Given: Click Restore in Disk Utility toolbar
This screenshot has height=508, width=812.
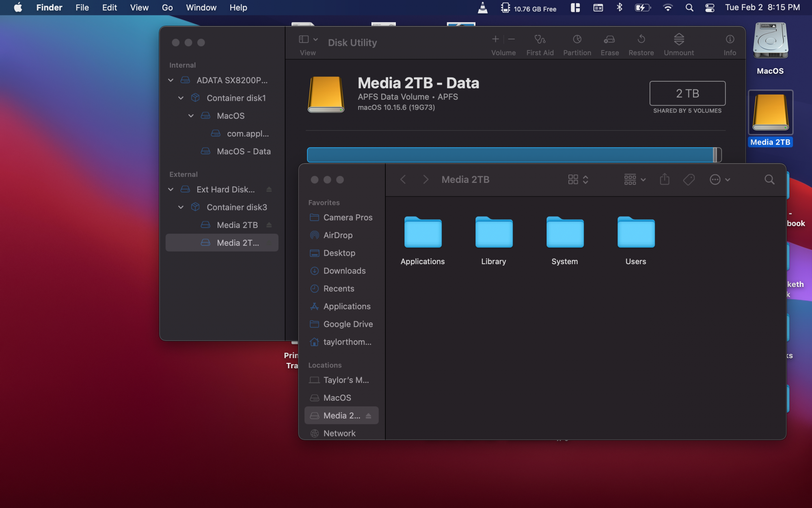Looking at the screenshot, I should [x=641, y=45].
